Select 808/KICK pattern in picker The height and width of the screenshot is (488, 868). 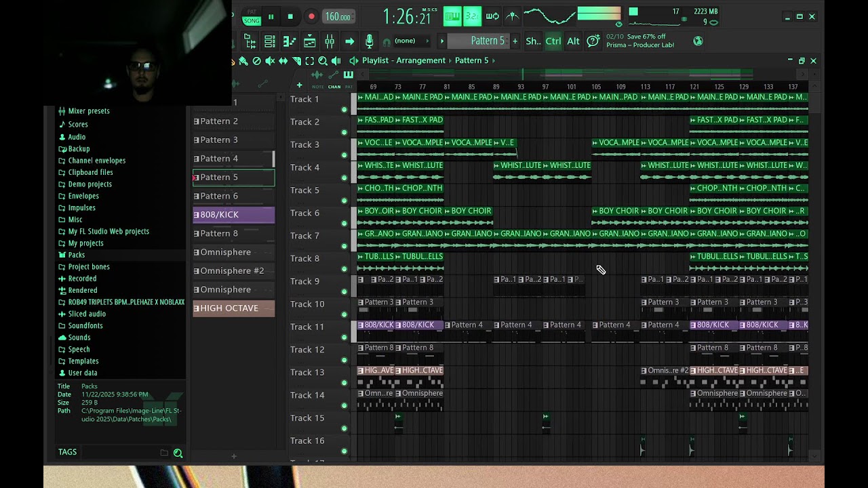233,214
